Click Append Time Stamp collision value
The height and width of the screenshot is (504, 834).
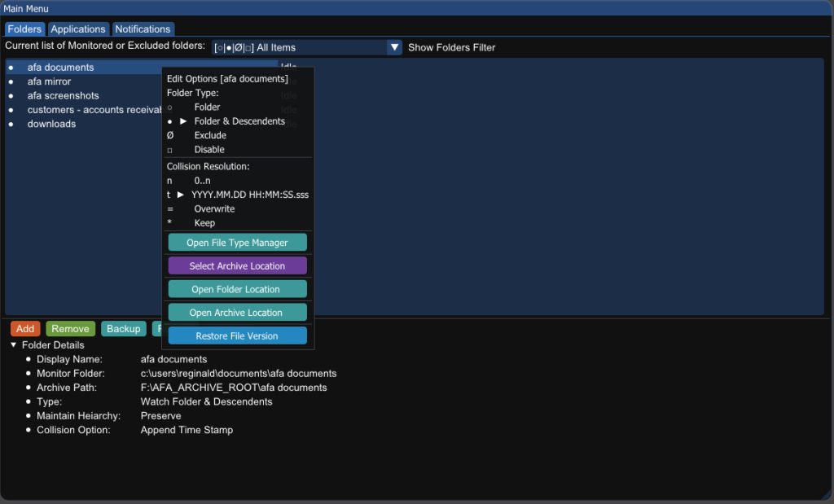(x=187, y=430)
